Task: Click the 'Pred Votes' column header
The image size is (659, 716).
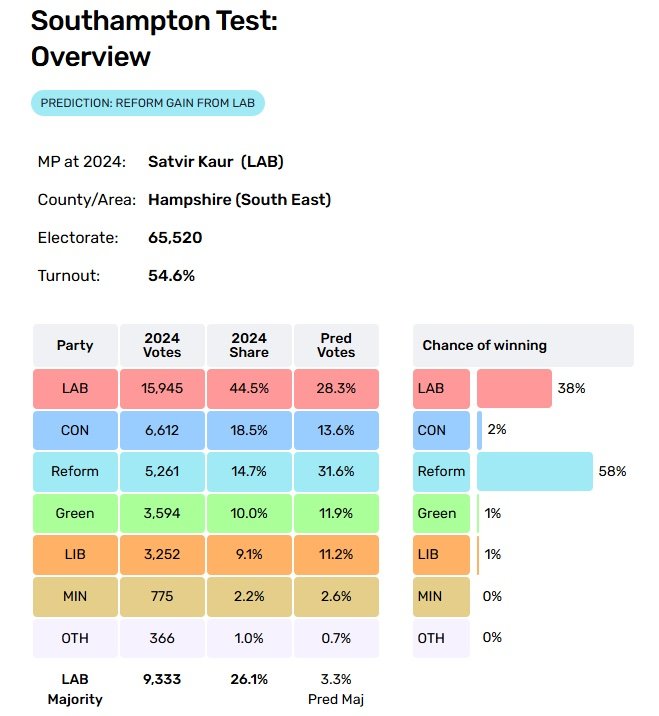Action: click(336, 345)
